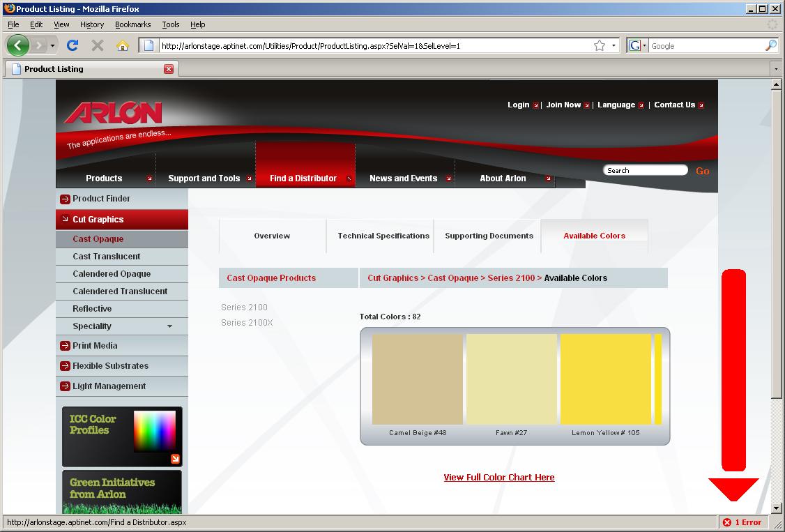The image size is (785, 532).
Task: Open the Help menu
Action: tap(198, 24)
